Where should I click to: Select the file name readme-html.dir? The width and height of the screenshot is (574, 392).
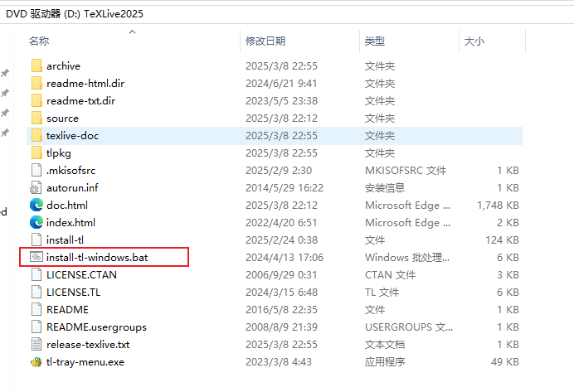pos(85,84)
